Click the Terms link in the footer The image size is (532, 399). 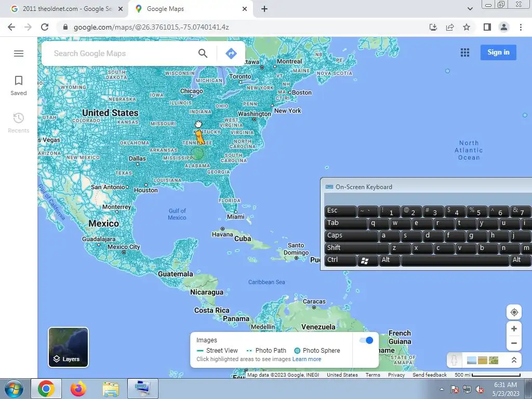click(x=373, y=375)
